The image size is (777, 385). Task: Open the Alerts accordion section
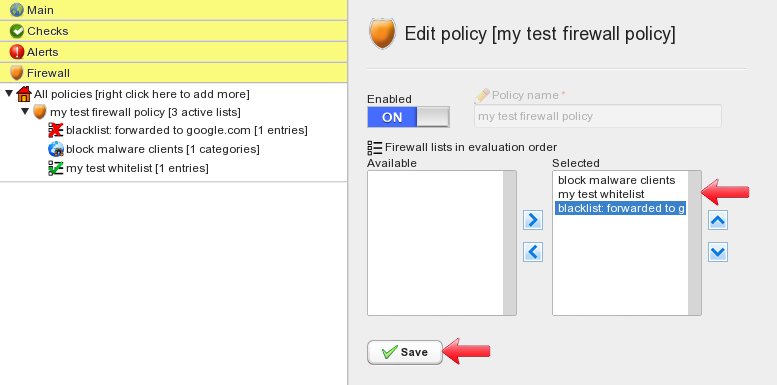pos(173,52)
